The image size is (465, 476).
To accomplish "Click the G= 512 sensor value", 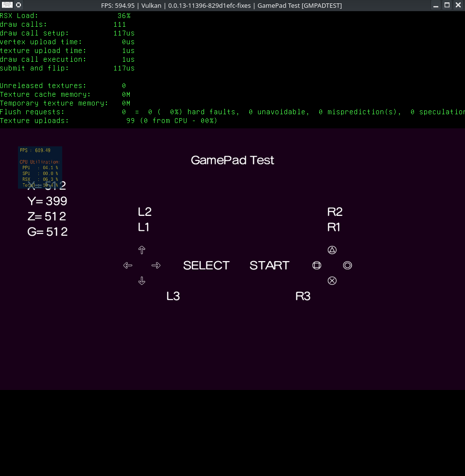I will [x=47, y=232].
